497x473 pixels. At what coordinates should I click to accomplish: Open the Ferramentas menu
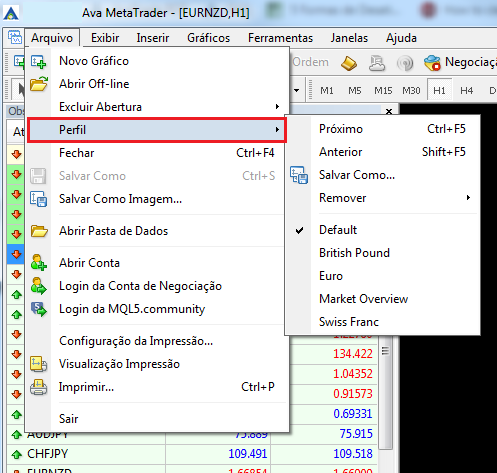tap(280, 38)
